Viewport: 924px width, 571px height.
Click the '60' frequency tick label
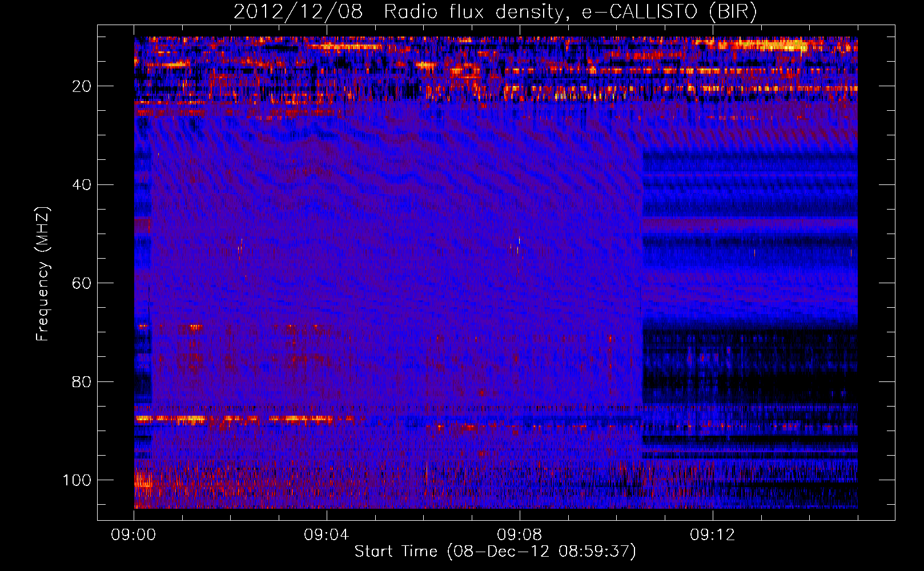pyautogui.click(x=82, y=283)
